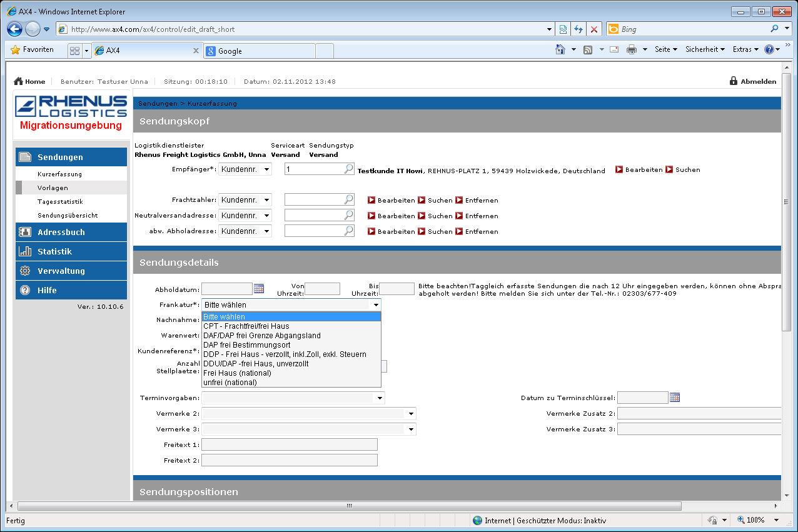This screenshot has width=798, height=532.
Task: Select Vorlagen in the sidebar
Action: point(53,188)
